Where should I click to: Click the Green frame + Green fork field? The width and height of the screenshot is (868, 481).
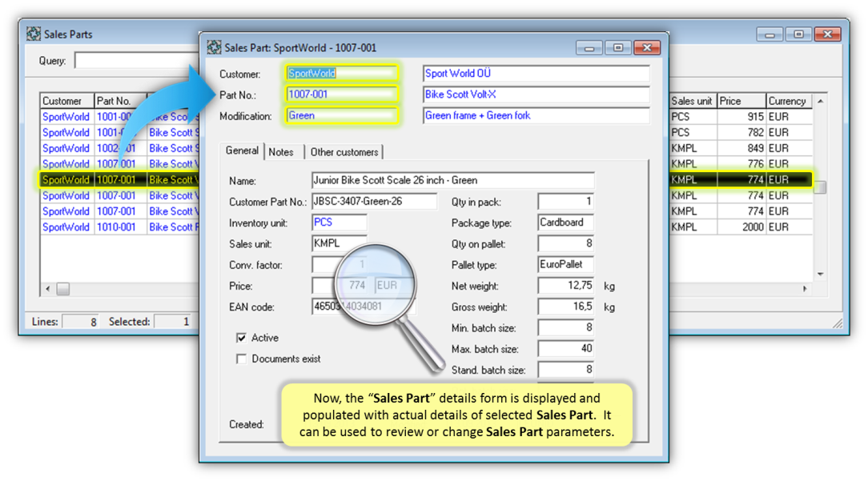pos(536,115)
